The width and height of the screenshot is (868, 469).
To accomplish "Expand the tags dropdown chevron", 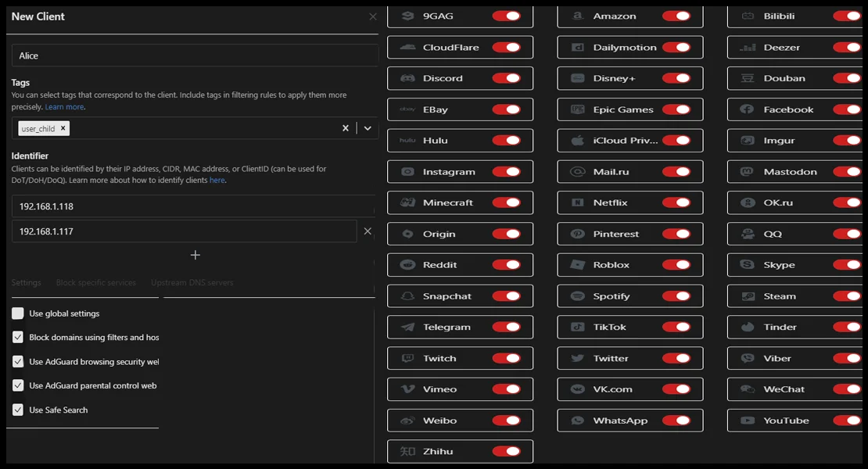I will pos(368,128).
